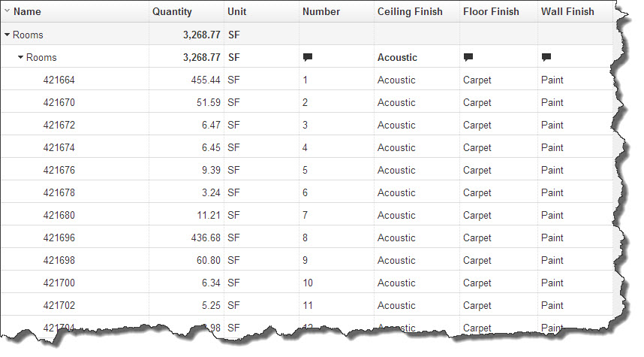
Task: Open the Name column header dropdown arrow
Action: pyautogui.click(x=7, y=11)
